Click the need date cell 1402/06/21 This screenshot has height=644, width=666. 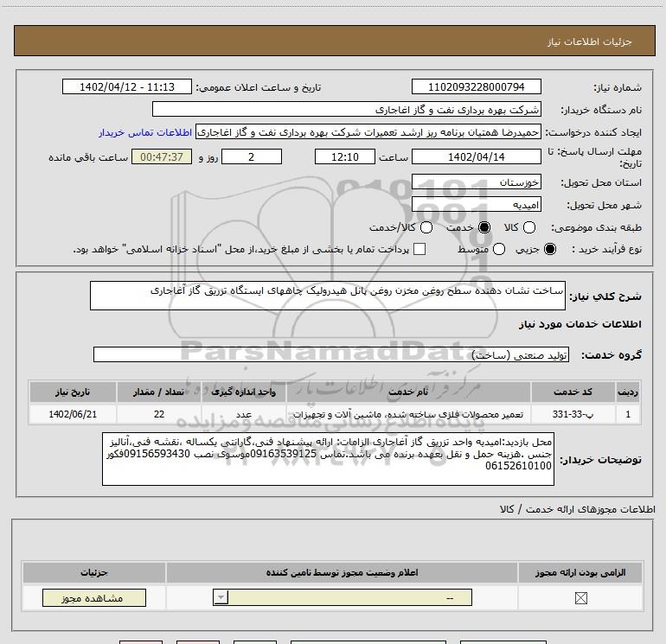pyautogui.click(x=73, y=414)
